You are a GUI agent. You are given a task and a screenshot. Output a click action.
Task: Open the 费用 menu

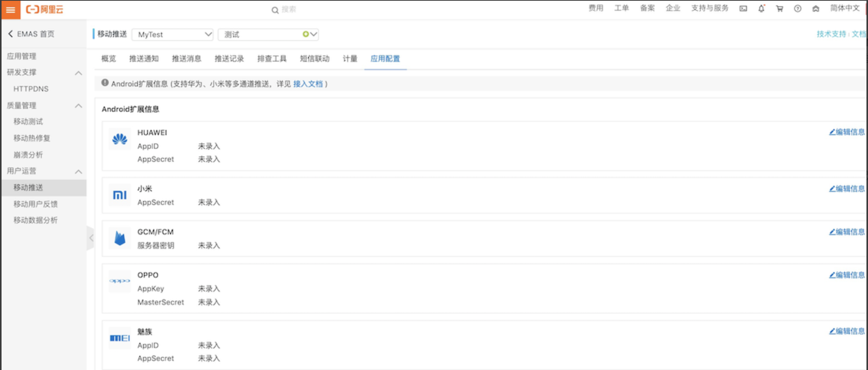pos(596,8)
